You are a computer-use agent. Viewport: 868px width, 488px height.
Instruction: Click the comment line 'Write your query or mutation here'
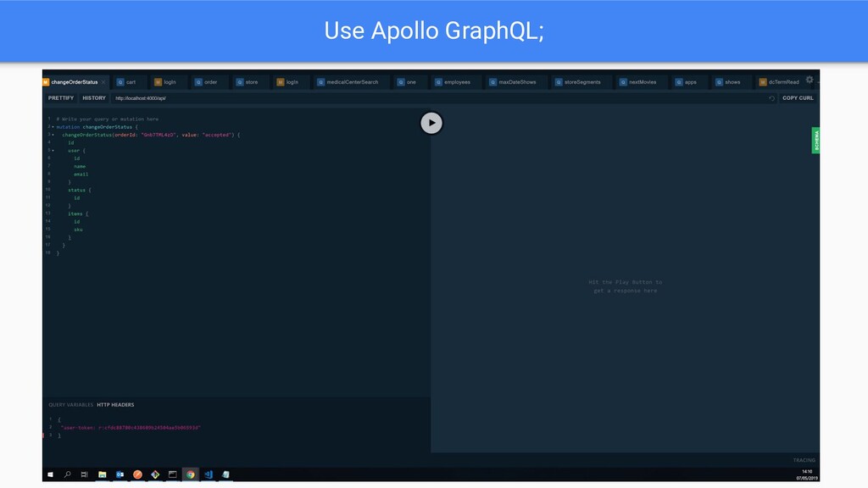pos(108,119)
